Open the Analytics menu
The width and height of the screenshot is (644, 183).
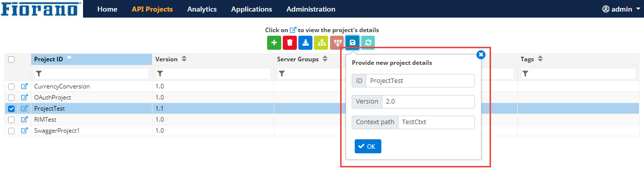click(202, 9)
